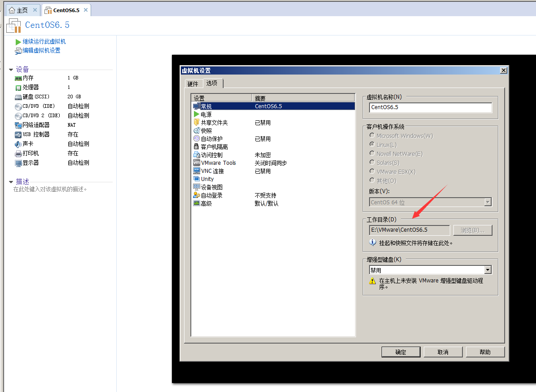
Task: Click the 访问控制 icon
Action: [x=197, y=154]
